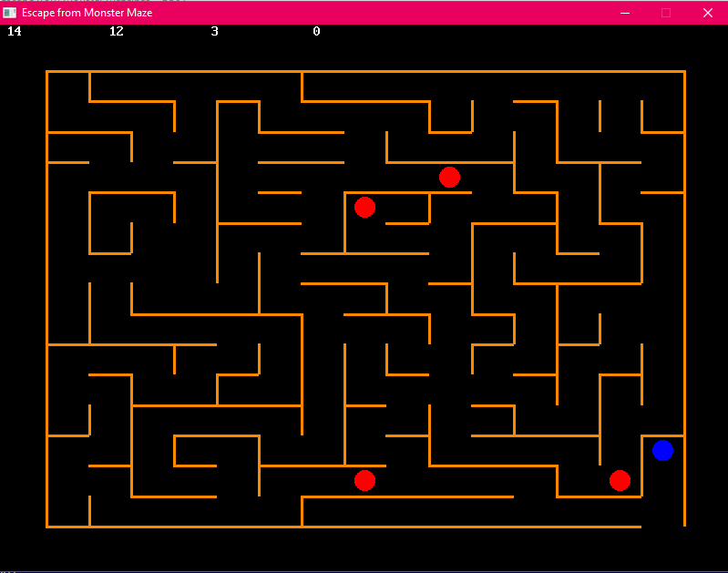Click the counter showing 12

(117, 32)
